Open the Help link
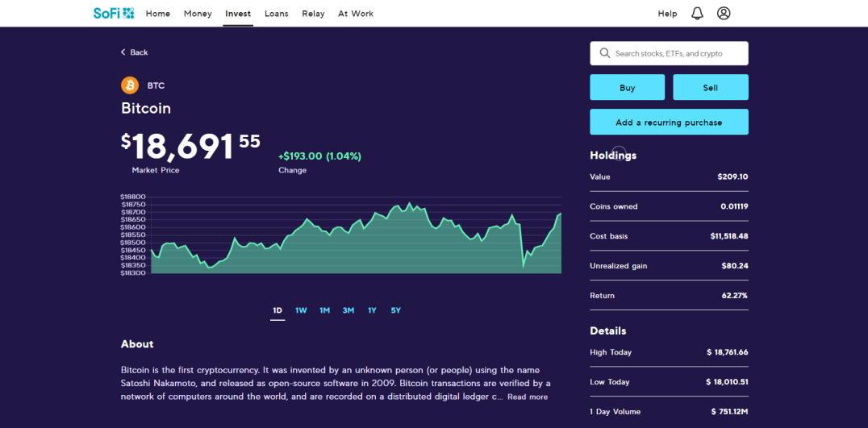This screenshot has height=428, width=868. coord(667,14)
